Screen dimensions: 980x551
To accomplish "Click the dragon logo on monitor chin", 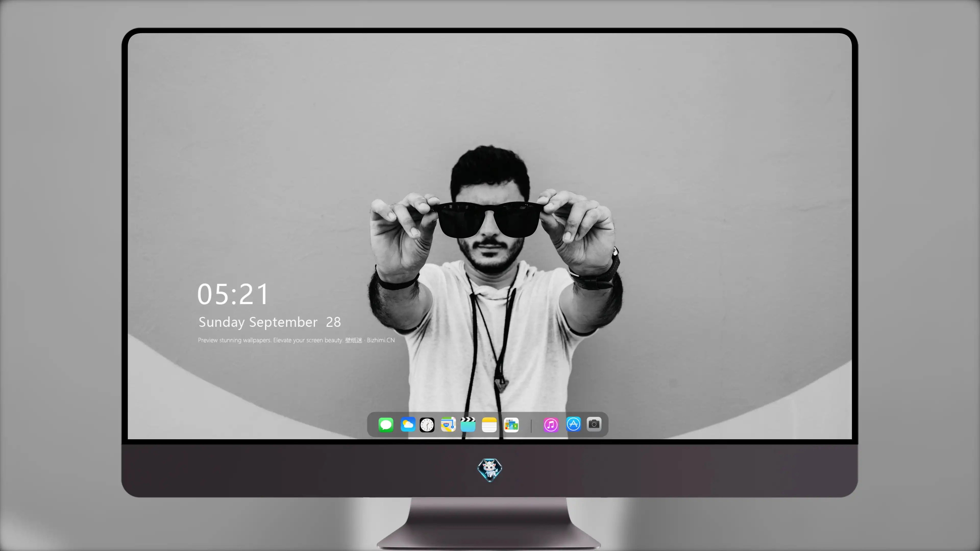I will [x=490, y=470].
